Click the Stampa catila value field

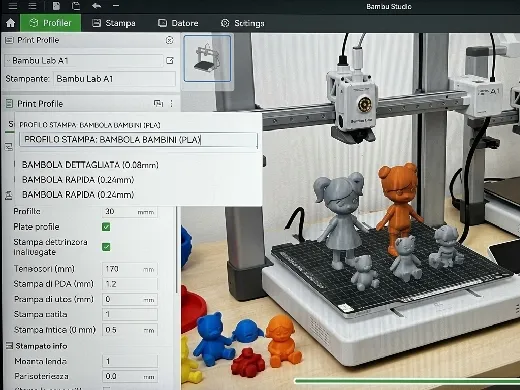[130, 314]
